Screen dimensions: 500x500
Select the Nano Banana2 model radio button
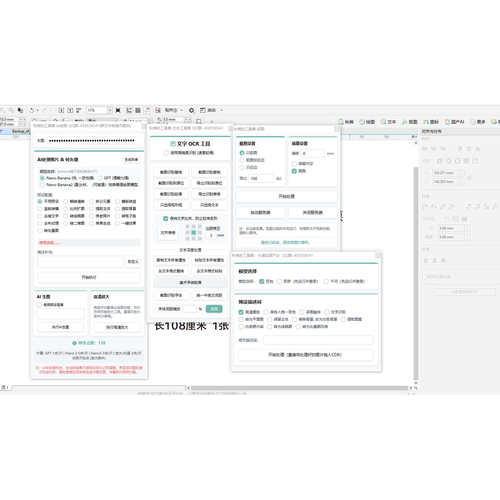(x=42, y=185)
